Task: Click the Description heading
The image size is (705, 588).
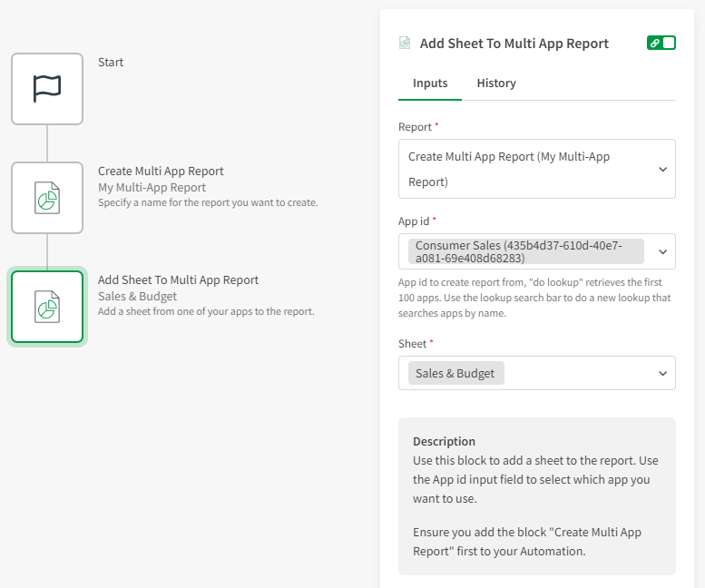Action: coord(444,441)
